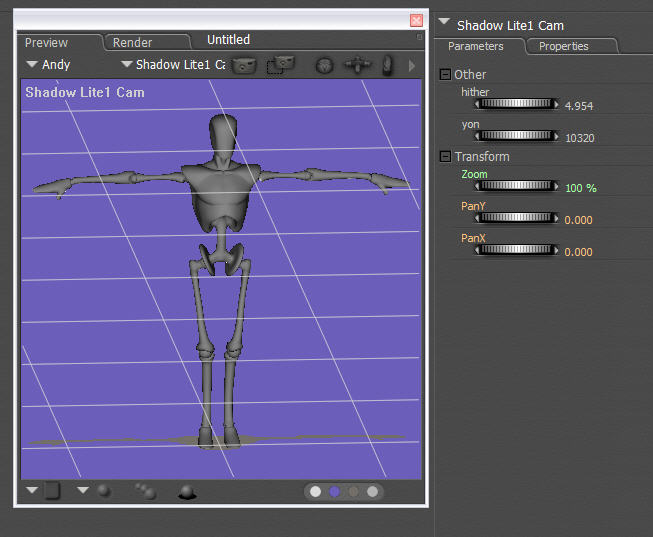Click the single sphere icon below viewport

click(x=103, y=491)
